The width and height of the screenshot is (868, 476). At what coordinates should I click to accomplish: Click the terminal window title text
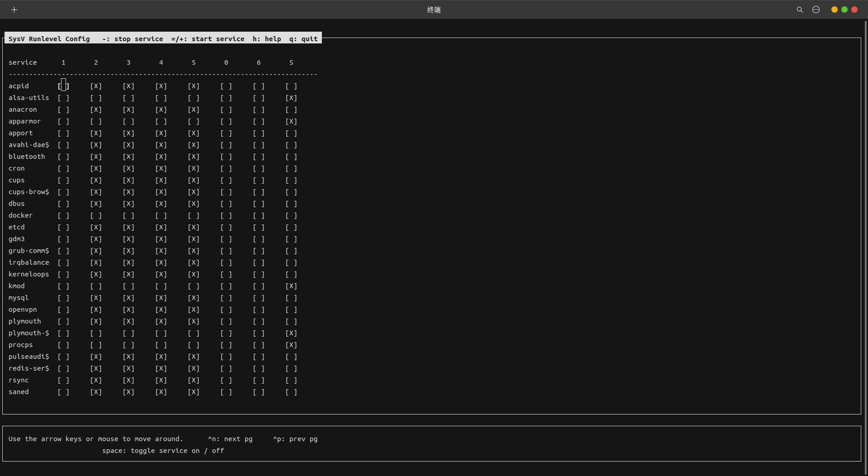point(434,10)
